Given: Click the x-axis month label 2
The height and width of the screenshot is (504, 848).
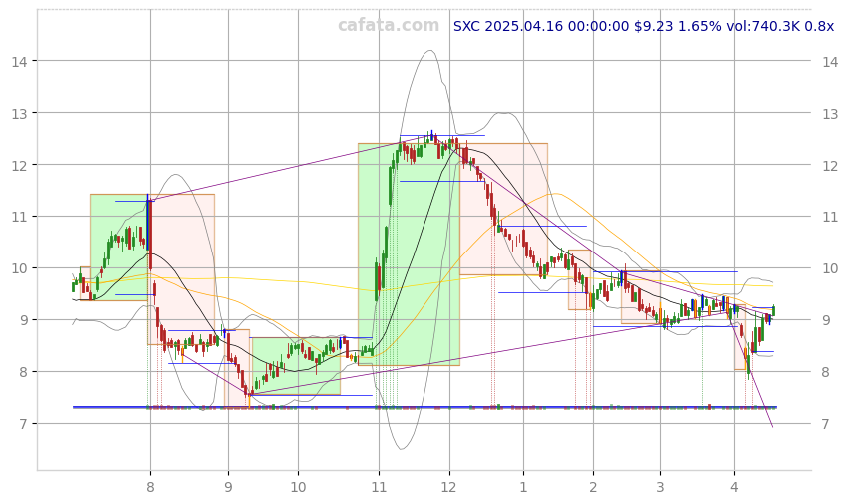Looking at the screenshot, I should coord(594,487).
